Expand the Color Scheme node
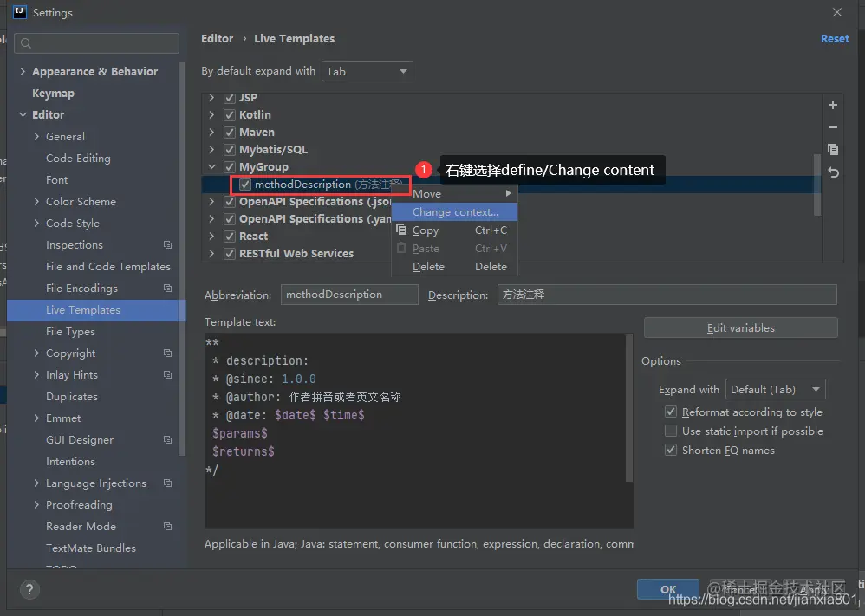 36,202
